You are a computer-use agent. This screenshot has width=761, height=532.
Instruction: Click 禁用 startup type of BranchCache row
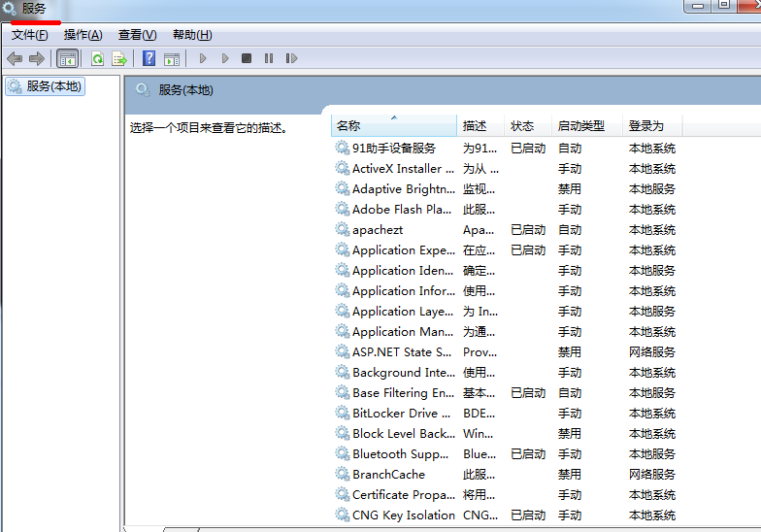[x=569, y=474]
